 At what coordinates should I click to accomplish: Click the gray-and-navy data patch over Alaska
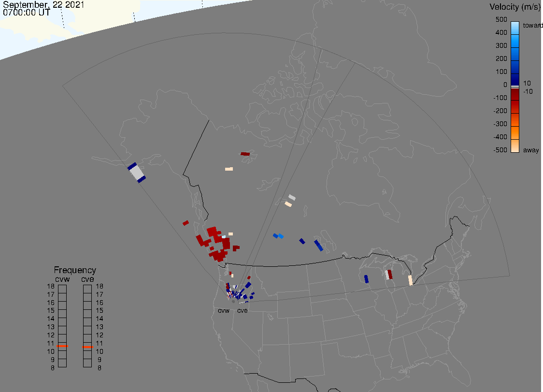point(136,173)
